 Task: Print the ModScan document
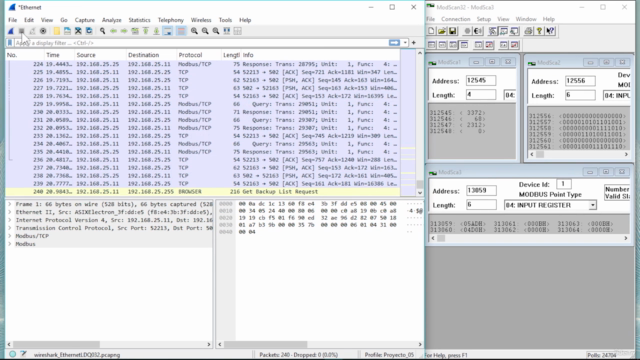pos(529,31)
